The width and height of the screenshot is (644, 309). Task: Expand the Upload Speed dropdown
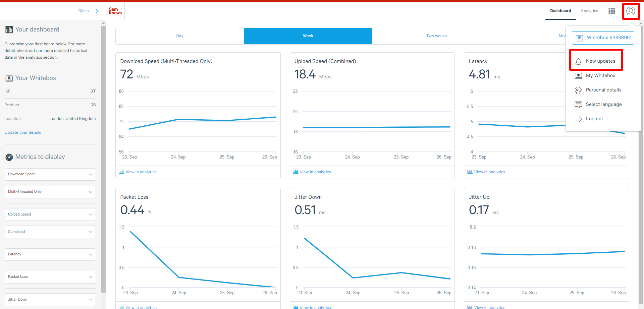coord(50,214)
